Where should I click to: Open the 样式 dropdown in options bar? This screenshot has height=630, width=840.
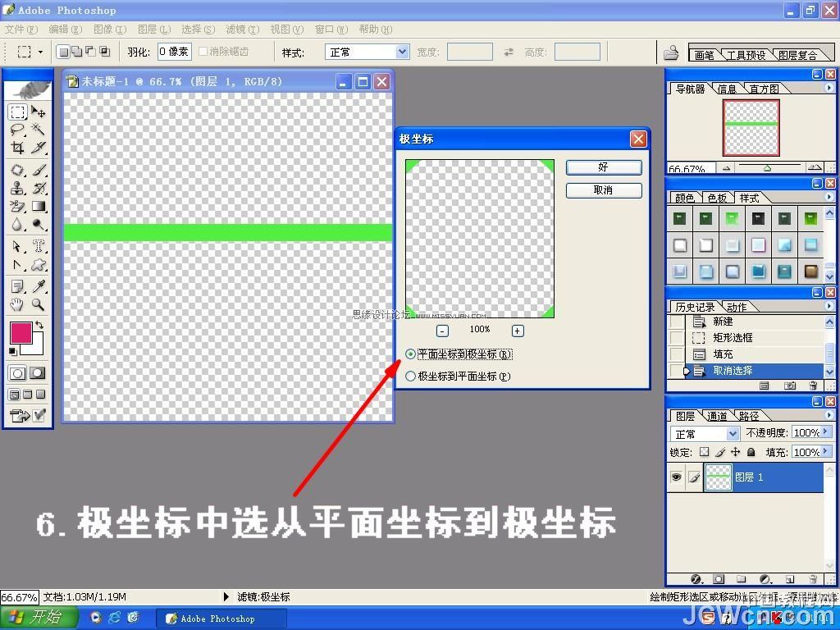tap(402, 52)
